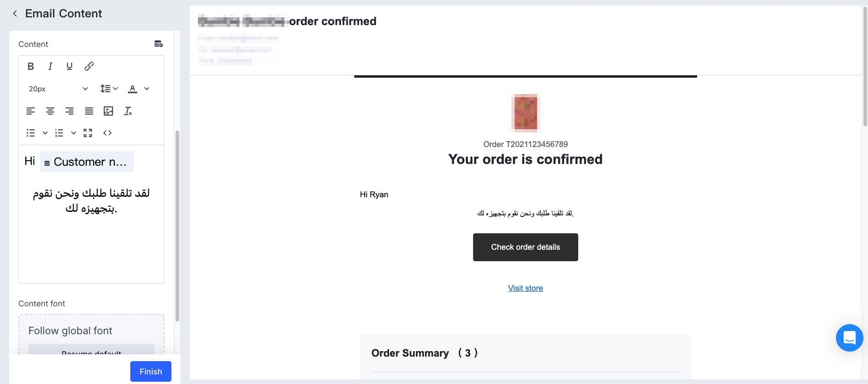868x384 pixels.
Task: Justify the content text
Action: click(x=89, y=111)
